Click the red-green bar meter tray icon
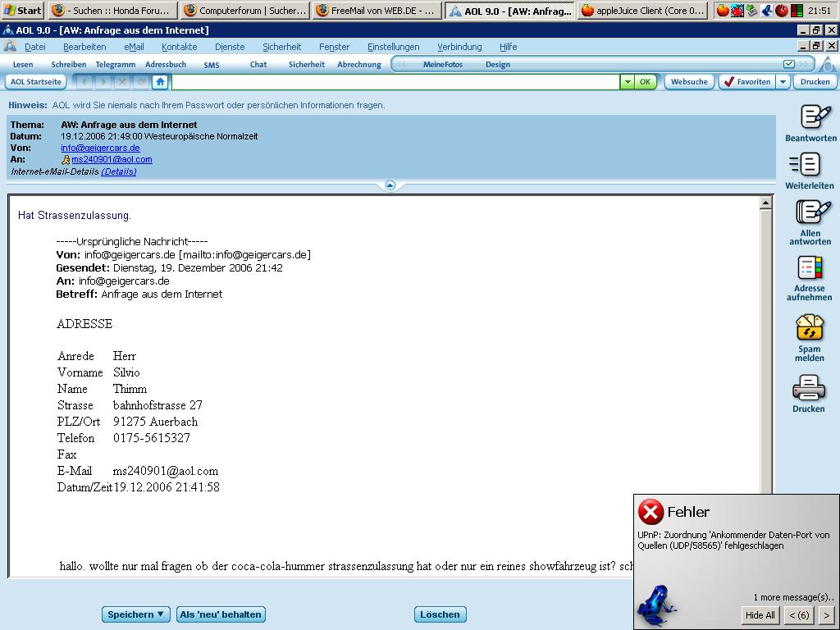This screenshot has height=630, width=840. (797, 10)
